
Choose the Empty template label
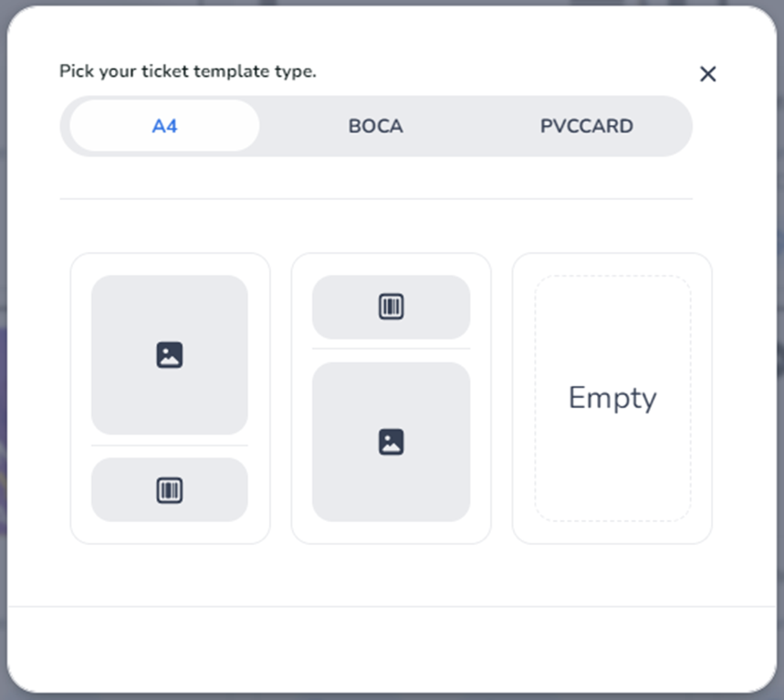point(612,398)
